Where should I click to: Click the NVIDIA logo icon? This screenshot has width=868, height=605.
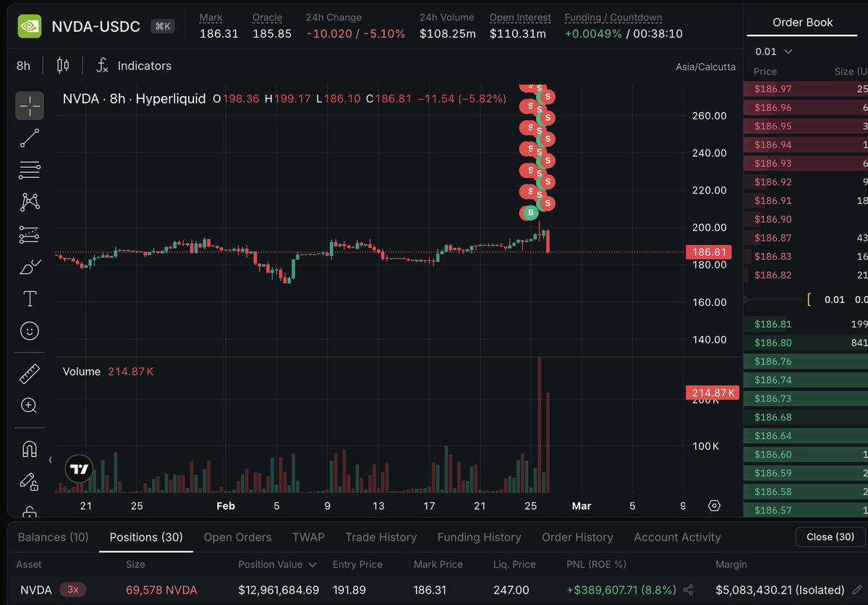[30, 27]
